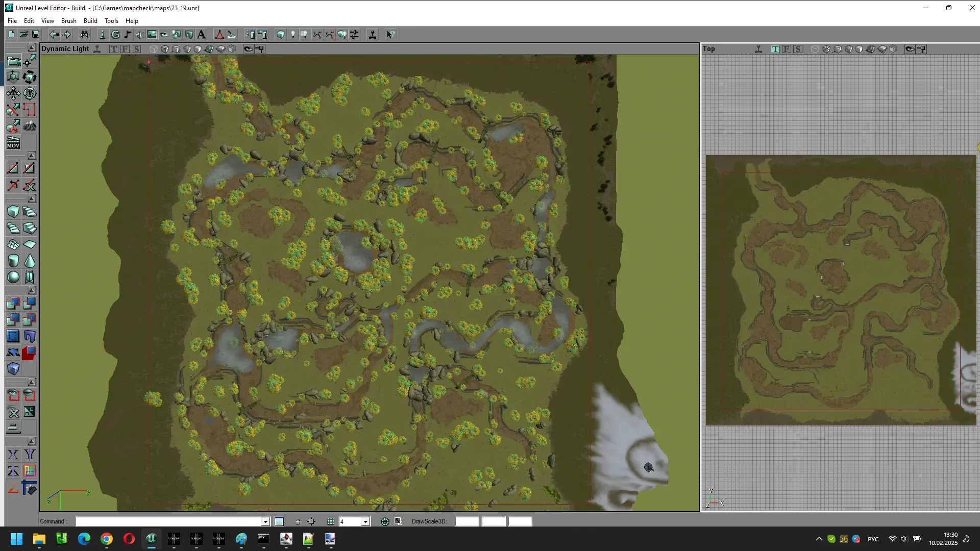Select the Camera movement mode tool

(13, 61)
